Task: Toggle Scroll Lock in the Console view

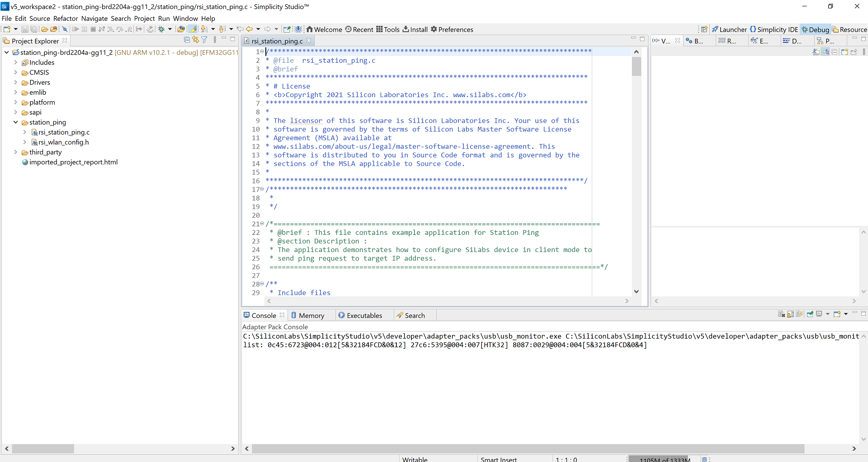Action: (x=790, y=314)
